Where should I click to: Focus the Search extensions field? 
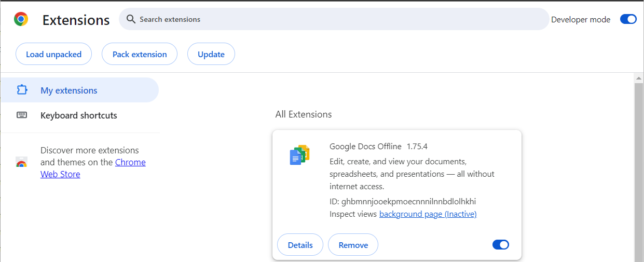[x=337, y=19]
